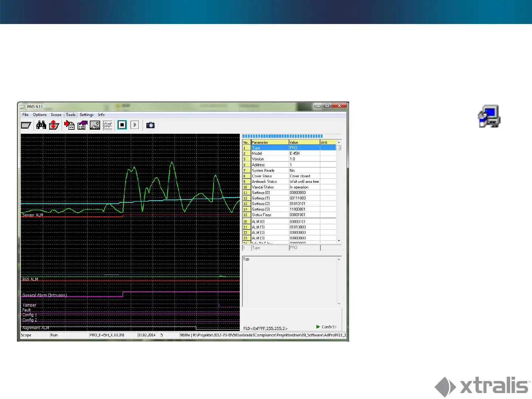Click the red up-down arrow tray icon
The width and height of the screenshot is (532, 399).
[54, 125]
